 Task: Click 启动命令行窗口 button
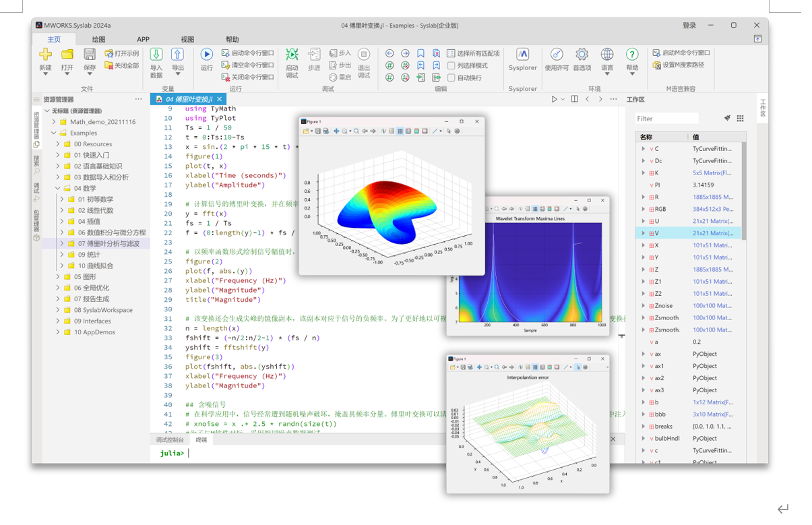tap(247, 53)
